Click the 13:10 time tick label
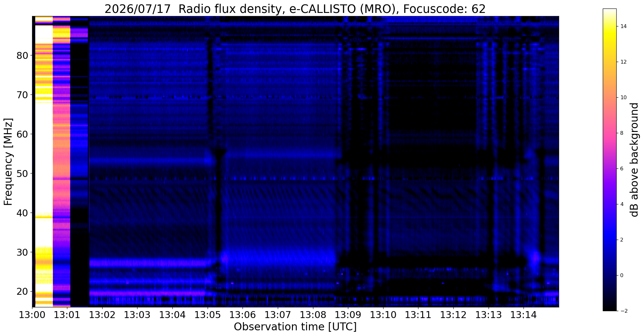This screenshot has width=644, height=336. coord(383,315)
